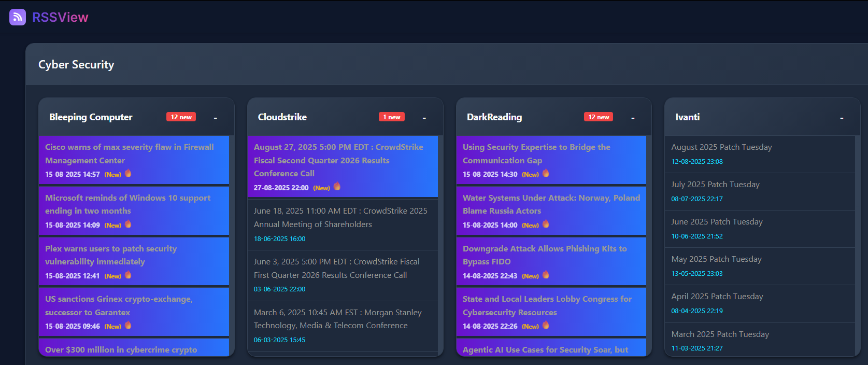Viewport: 868px width, 365px height.
Task: Collapse the DarkReading feed panel
Action: (x=633, y=118)
